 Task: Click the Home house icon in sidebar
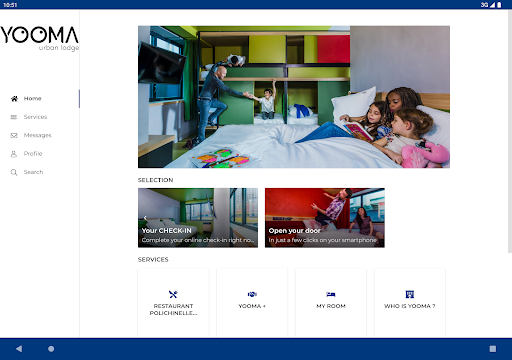click(14, 99)
